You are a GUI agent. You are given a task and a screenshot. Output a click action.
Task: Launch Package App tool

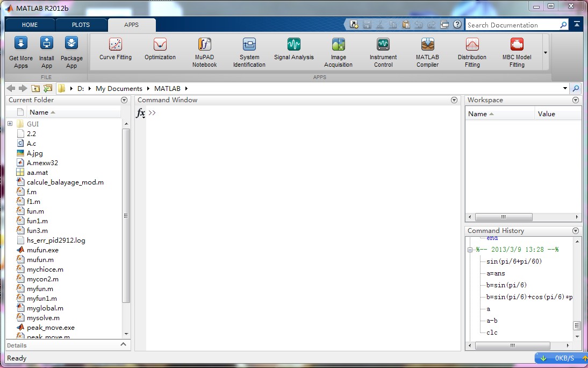pyautogui.click(x=71, y=52)
